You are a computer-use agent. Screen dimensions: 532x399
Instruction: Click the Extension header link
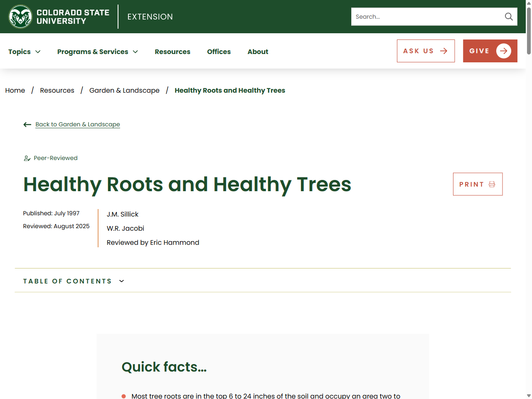[150, 17]
